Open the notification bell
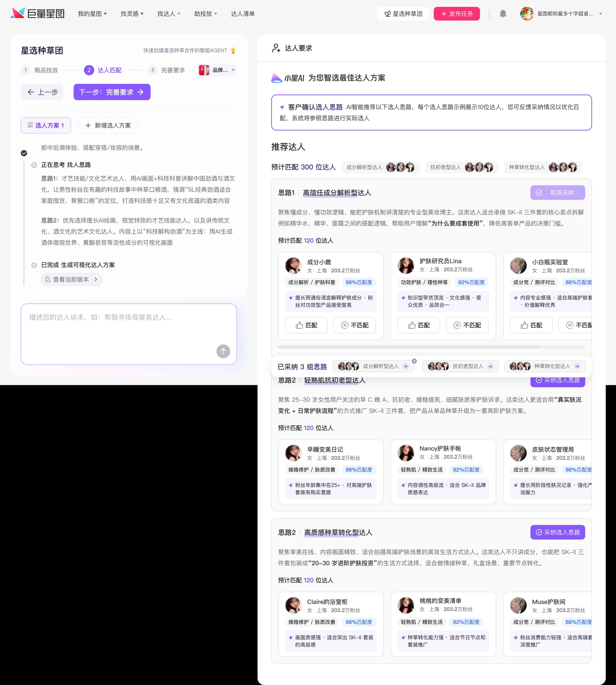This screenshot has height=685, width=616. point(503,14)
